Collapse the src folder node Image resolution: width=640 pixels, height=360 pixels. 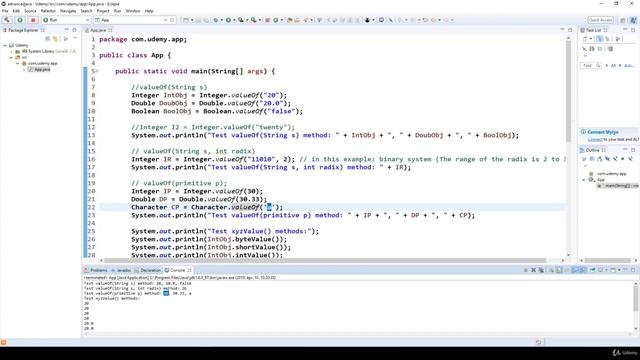click(x=11, y=58)
